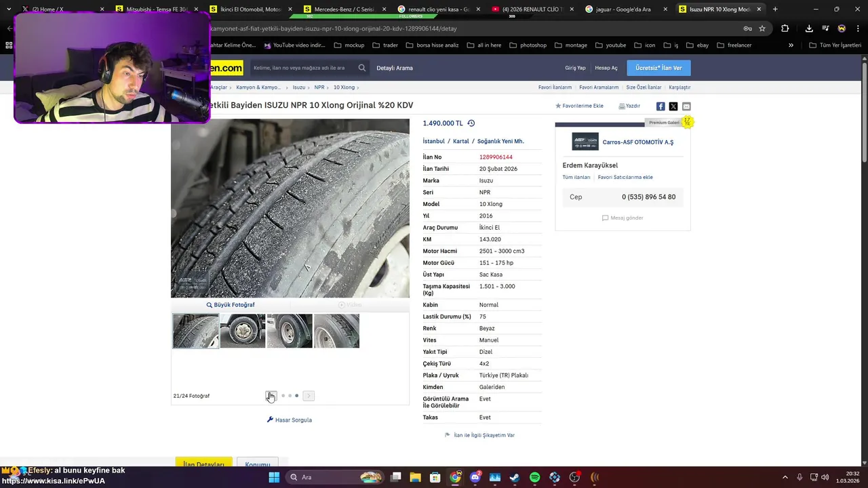Image resolution: width=868 pixels, height=488 pixels.
Task: Open the tab search dropdown arrow
Action: [x=9, y=9]
